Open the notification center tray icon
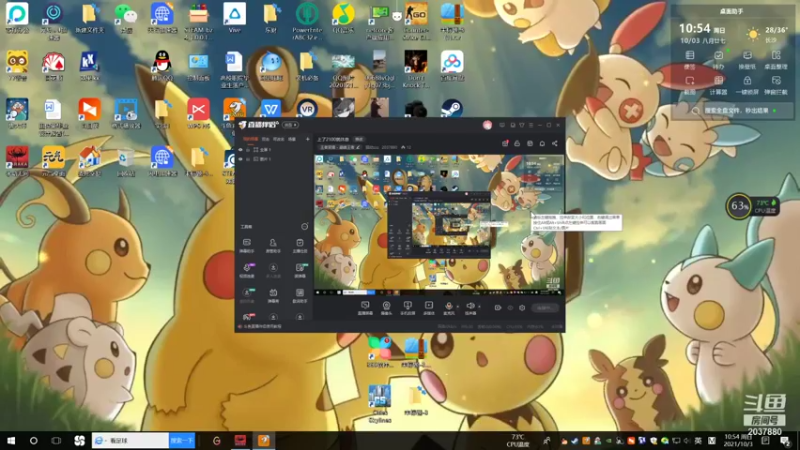This screenshot has height=450, width=800. pyautogui.click(x=786, y=441)
